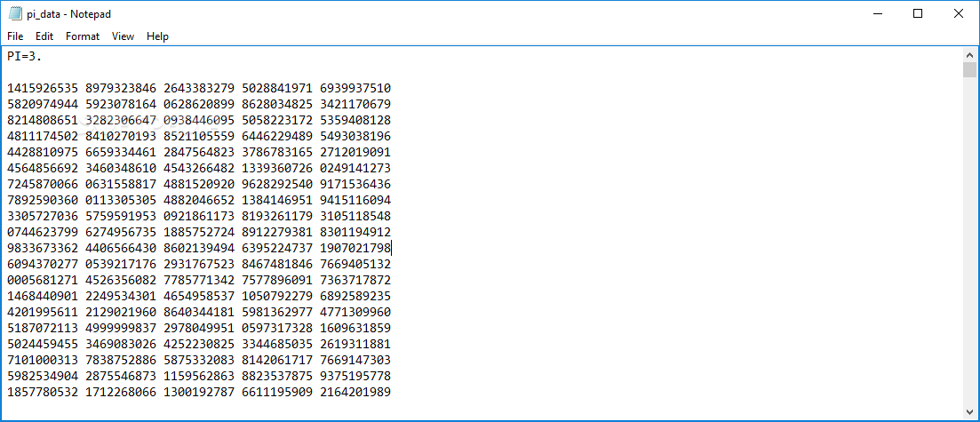Viewport: 980px width, 422px height.
Task: Click the number 7245870066
Action: click(x=44, y=185)
